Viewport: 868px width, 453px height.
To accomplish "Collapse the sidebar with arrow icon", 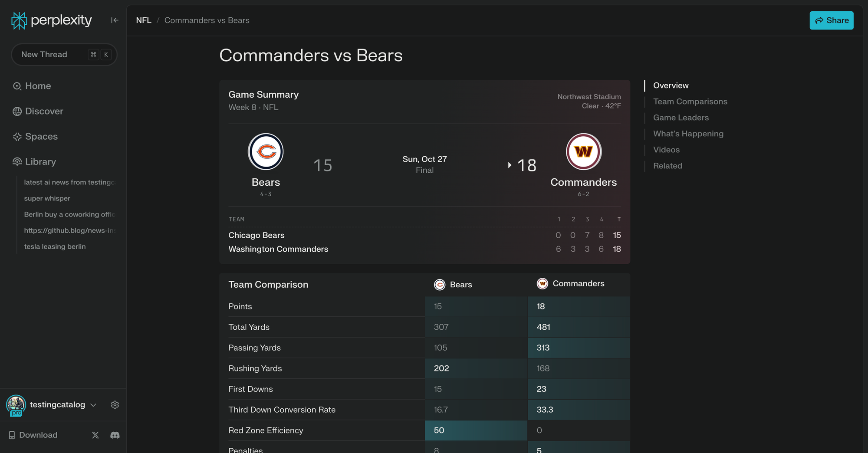I will pos(115,20).
